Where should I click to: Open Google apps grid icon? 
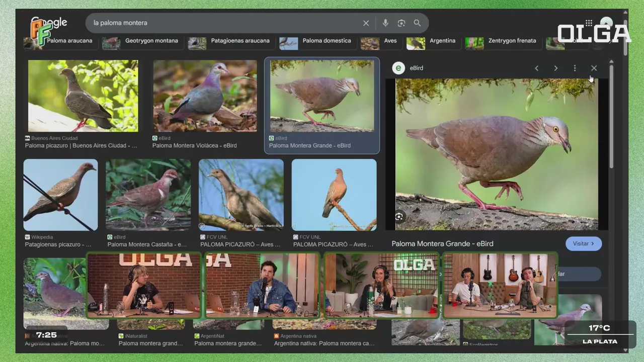click(x=589, y=23)
